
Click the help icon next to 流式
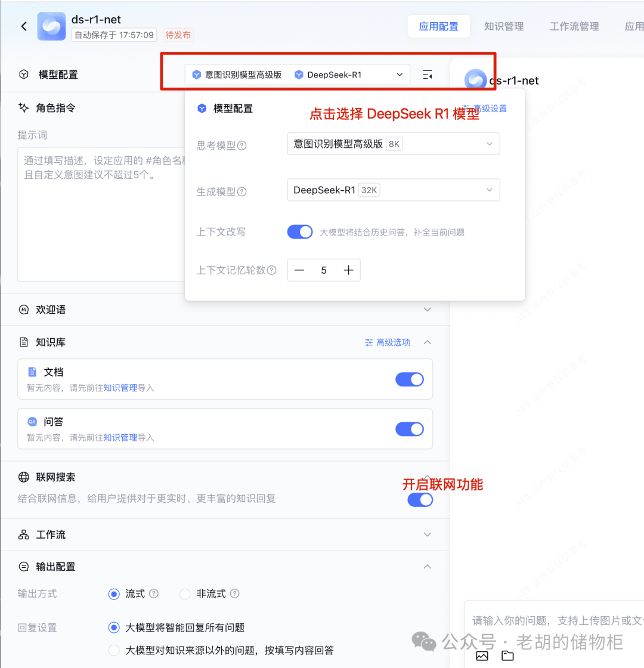click(x=154, y=593)
